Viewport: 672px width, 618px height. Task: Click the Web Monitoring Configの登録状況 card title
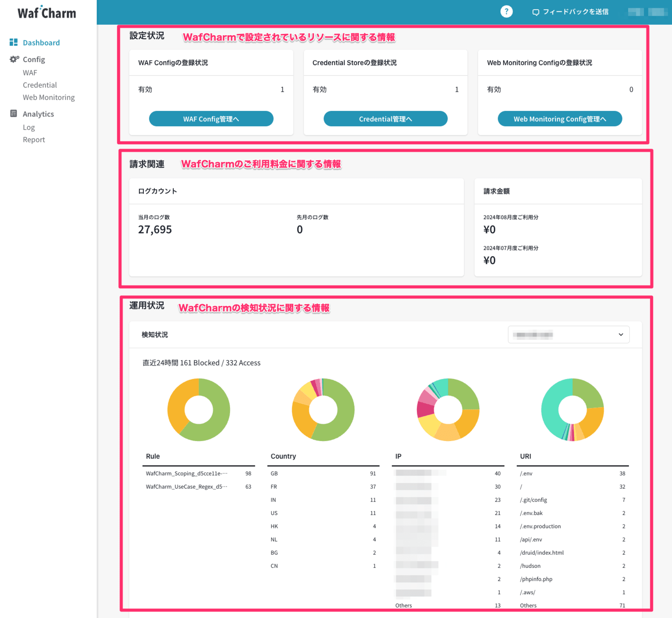(540, 63)
